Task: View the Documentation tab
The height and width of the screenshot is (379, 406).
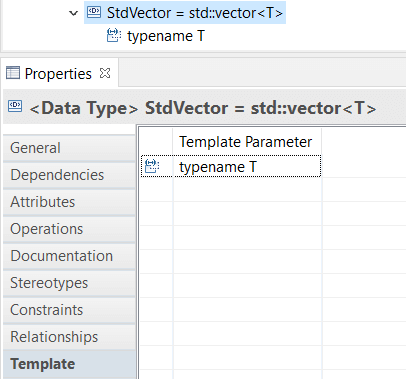Action: [x=69, y=256]
